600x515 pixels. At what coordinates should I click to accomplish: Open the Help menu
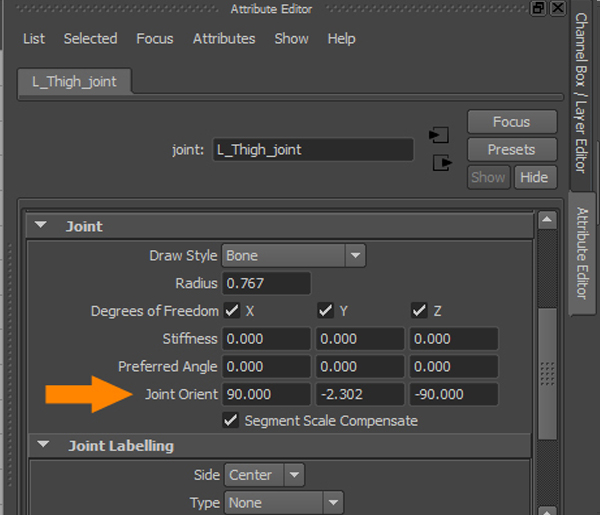point(341,39)
